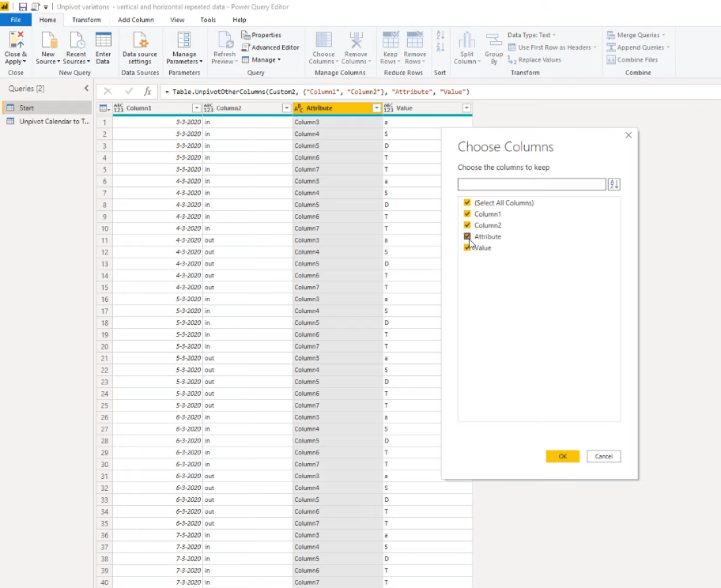721x588 pixels.
Task: Open the Help tab
Action: point(239,20)
